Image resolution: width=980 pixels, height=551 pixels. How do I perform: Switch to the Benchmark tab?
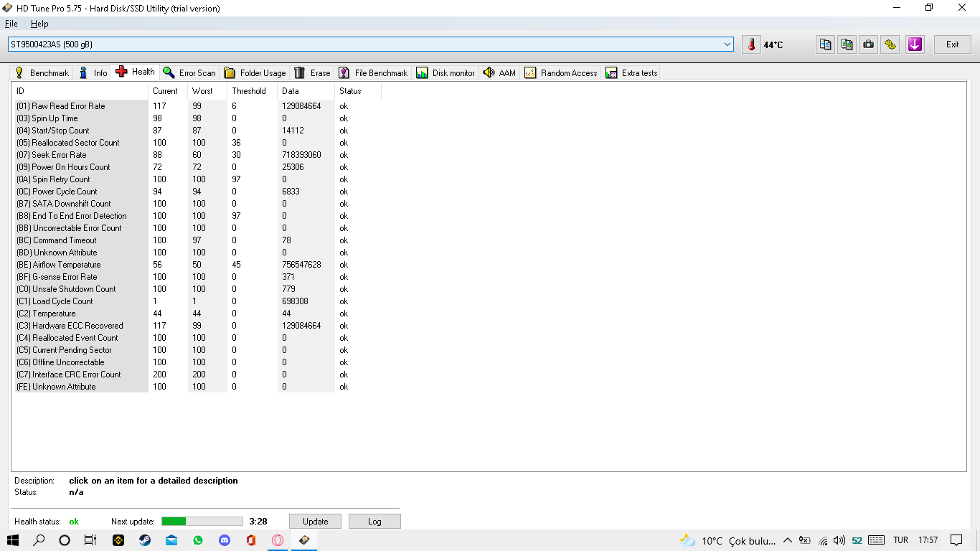point(42,73)
